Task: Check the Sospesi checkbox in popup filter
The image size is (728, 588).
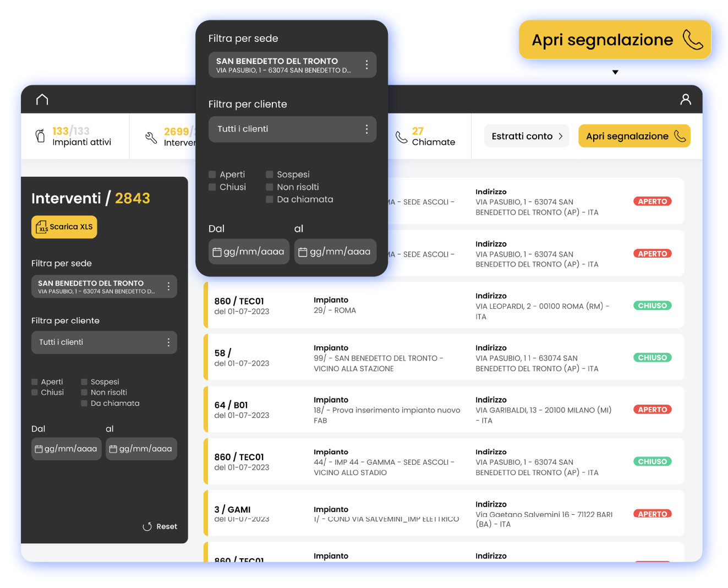Action: coord(270,175)
